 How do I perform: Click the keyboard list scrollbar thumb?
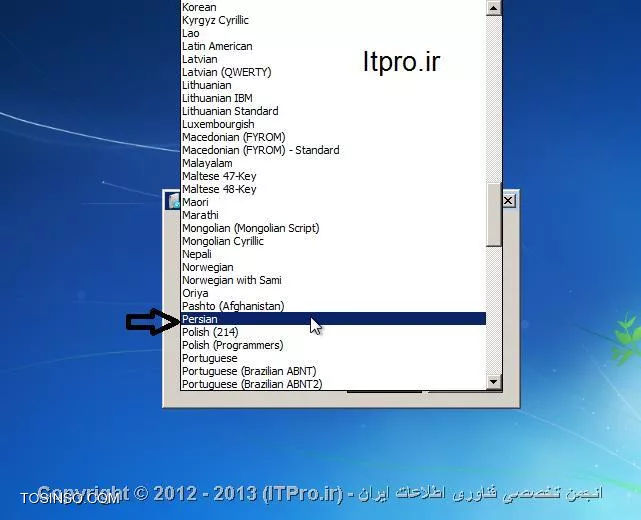[494, 215]
